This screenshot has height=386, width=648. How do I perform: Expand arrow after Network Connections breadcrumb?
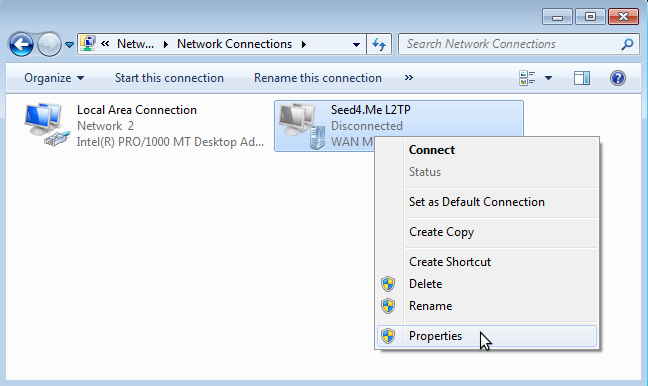click(304, 44)
